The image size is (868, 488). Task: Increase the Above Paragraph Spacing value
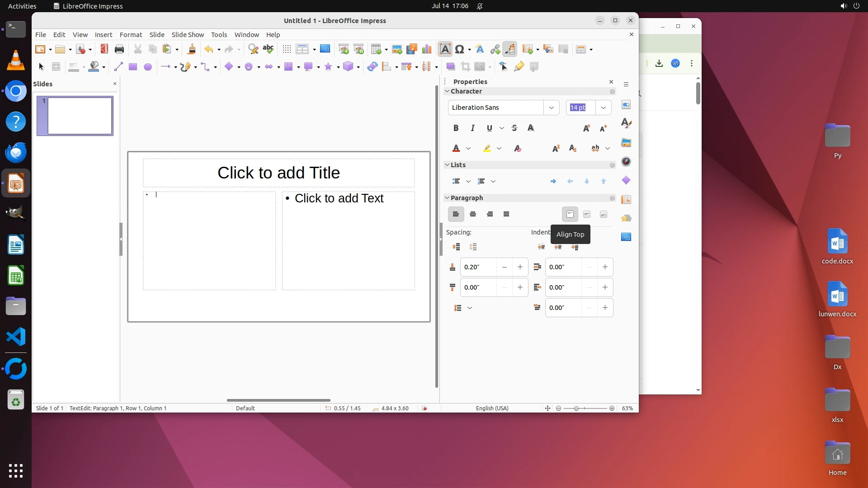520,267
